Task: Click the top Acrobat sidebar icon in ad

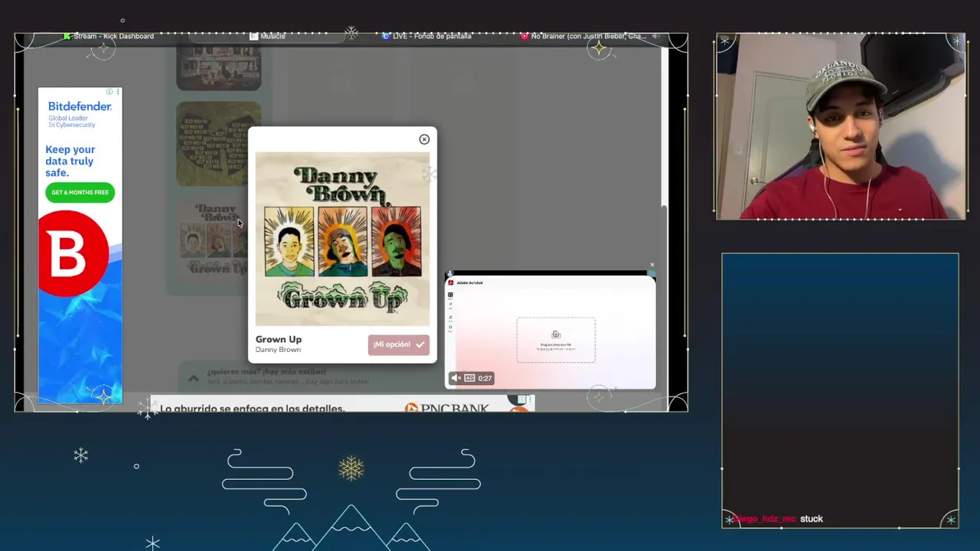Action: pos(450,295)
